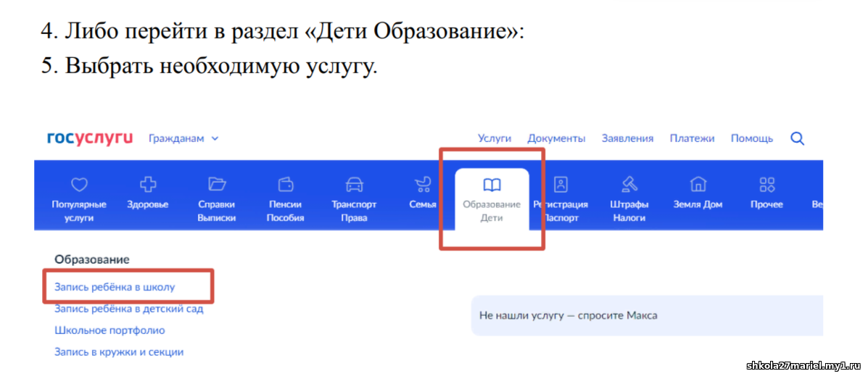Image resolution: width=868 pixels, height=379 pixels.
Task: Open the Земля Дом category label
Action: pos(698,204)
